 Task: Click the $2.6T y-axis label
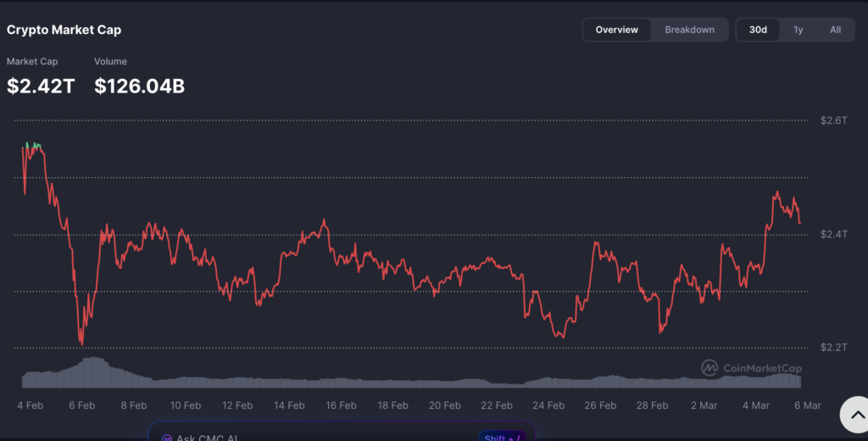coord(833,120)
